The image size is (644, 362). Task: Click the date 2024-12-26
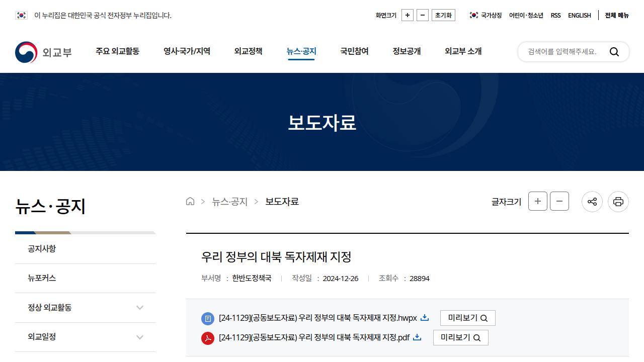tap(341, 279)
